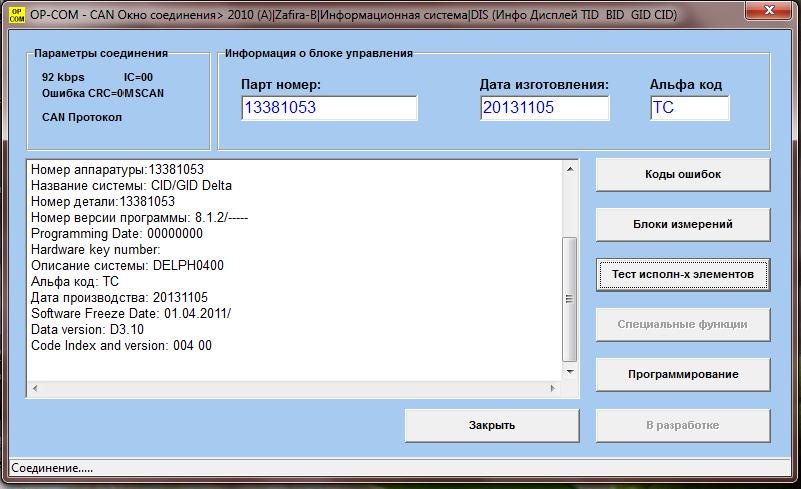
Task: Click the 92 kbps connection speed text
Action: tap(63, 77)
